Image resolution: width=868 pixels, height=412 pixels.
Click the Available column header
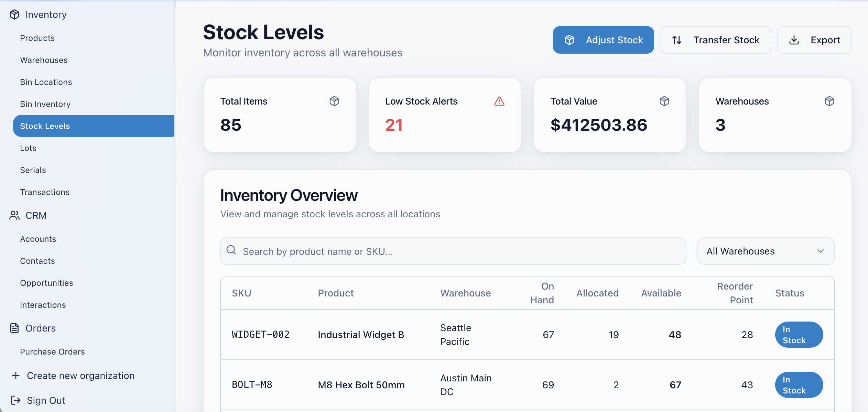click(661, 293)
